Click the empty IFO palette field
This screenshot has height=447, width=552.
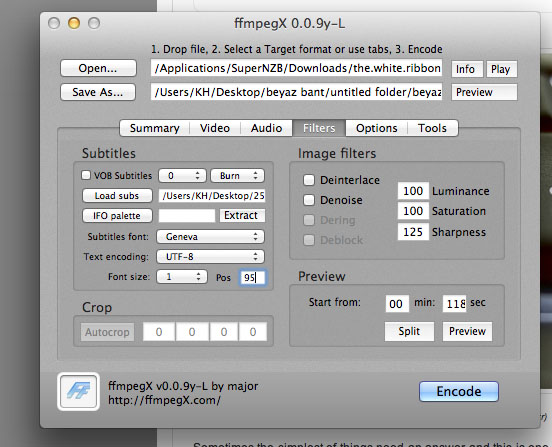coord(187,215)
